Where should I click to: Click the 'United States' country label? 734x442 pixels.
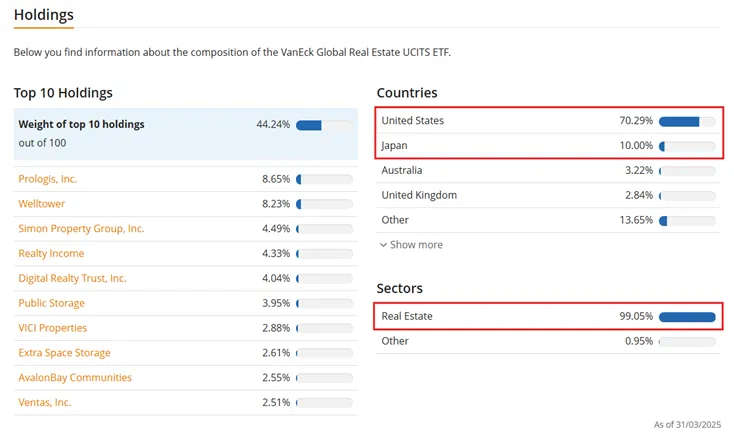click(x=412, y=120)
